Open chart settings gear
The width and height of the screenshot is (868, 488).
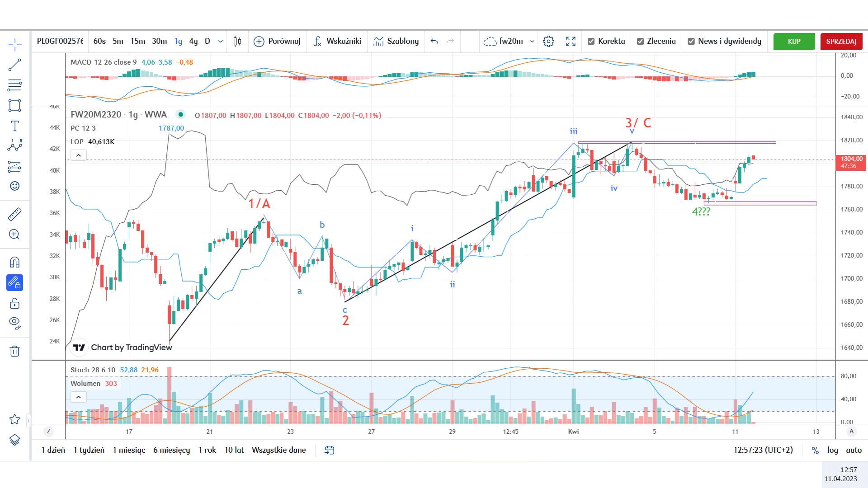pyautogui.click(x=548, y=42)
